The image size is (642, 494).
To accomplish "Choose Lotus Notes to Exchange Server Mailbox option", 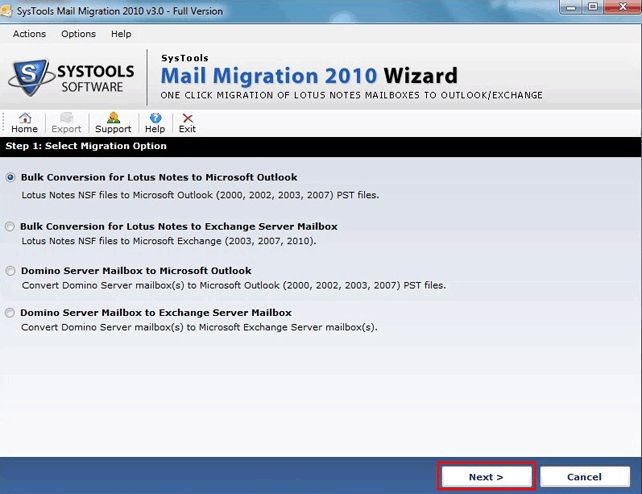I will coord(10,226).
